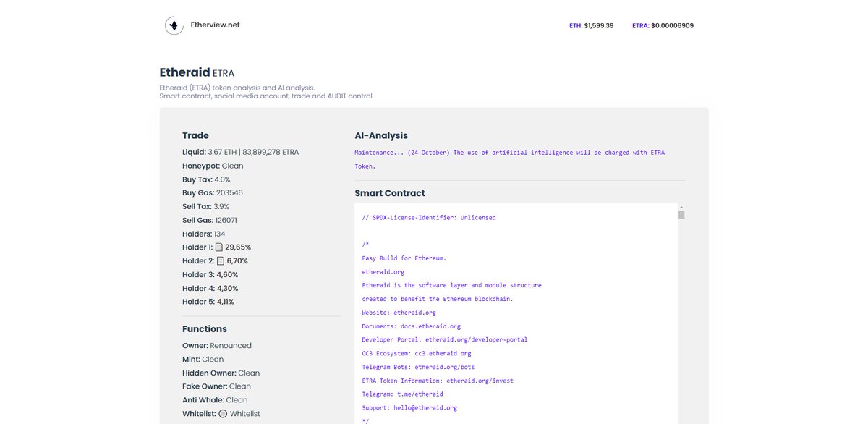Click the Mint: Clean row
This screenshot has height=424, width=868.
tap(203, 359)
